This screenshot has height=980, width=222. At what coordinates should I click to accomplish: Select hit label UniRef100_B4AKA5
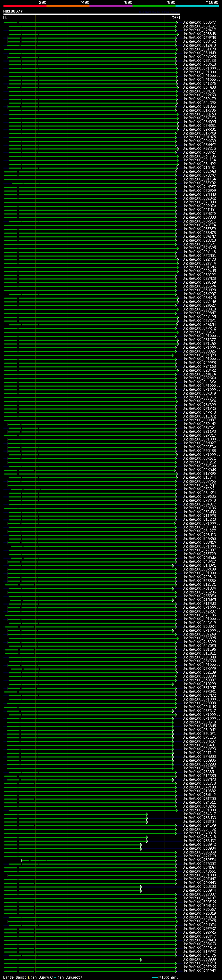(199, 539)
